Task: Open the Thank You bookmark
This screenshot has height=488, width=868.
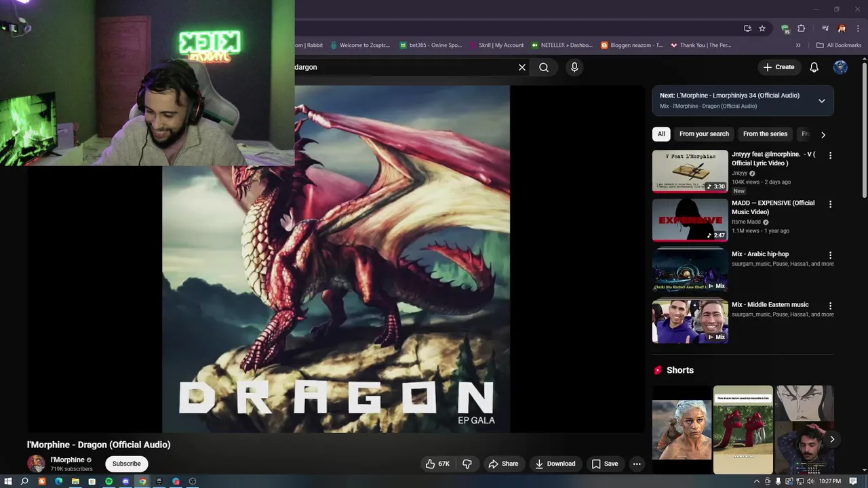Action: tap(701, 45)
